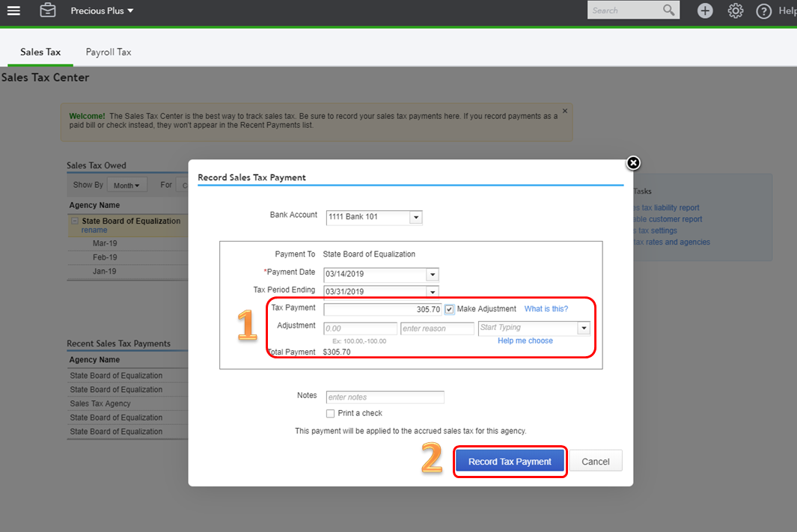Image resolution: width=797 pixels, height=532 pixels.
Task: Click the Notes input field
Action: tap(385, 397)
